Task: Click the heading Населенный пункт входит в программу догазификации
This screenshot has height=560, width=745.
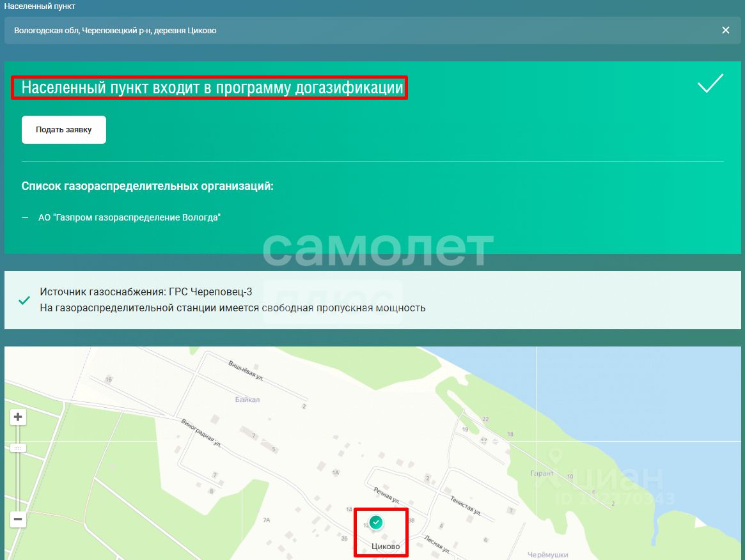Action: tap(212, 88)
